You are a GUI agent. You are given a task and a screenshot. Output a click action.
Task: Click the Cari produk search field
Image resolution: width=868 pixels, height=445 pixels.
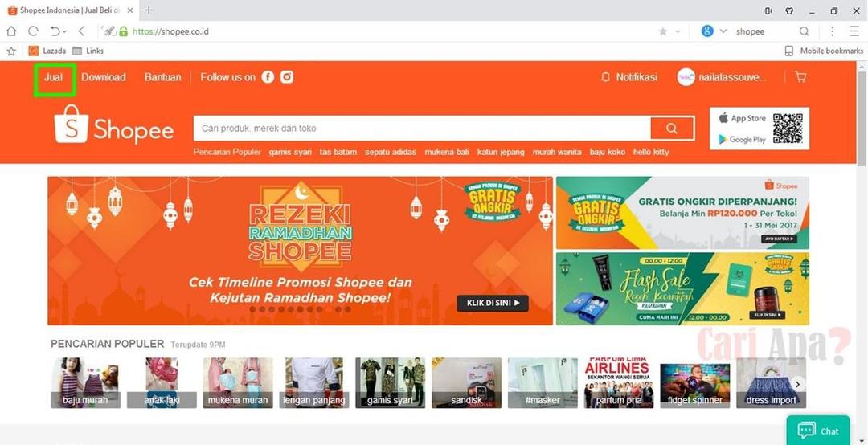click(x=422, y=129)
